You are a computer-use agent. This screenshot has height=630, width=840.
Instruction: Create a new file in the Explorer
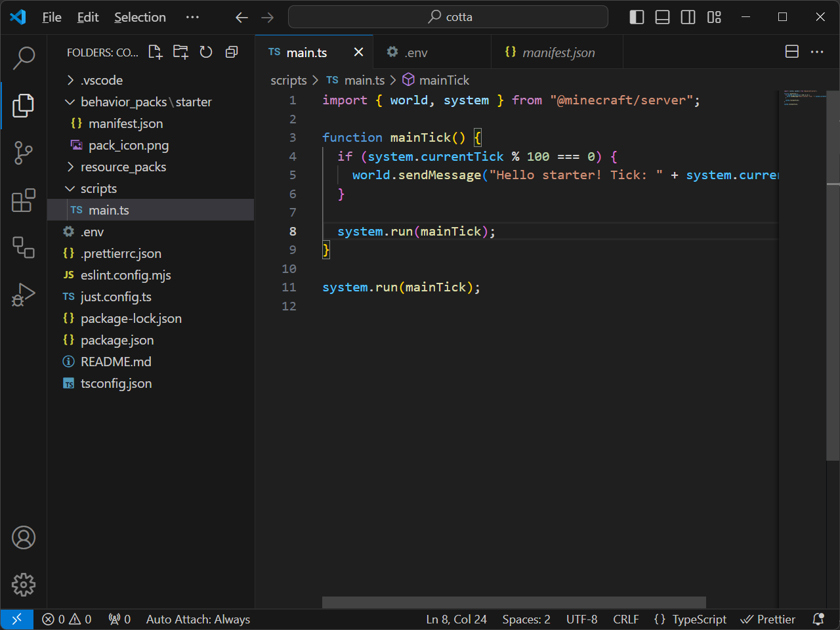pyautogui.click(x=155, y=52)
